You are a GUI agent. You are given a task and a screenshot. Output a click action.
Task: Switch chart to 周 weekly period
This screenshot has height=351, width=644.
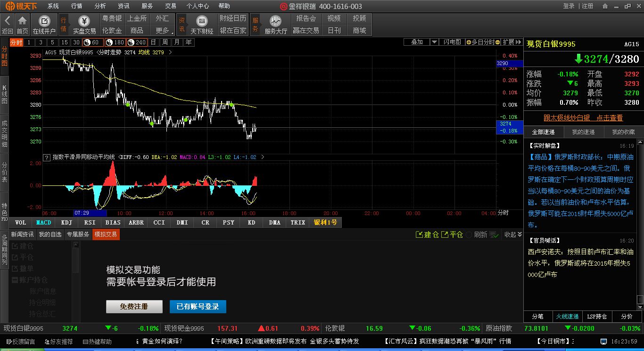click(x=165, y=42)
